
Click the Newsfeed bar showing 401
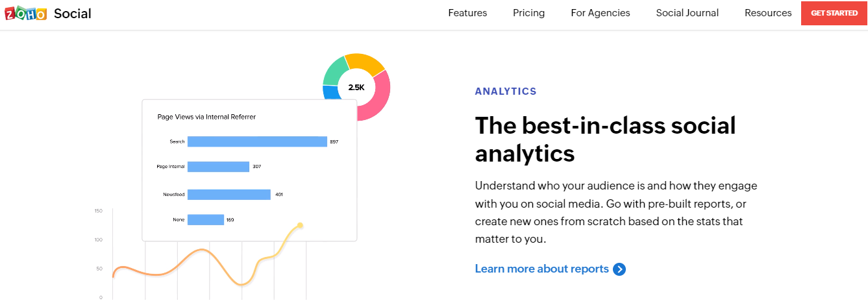click(x=229, y=194)
